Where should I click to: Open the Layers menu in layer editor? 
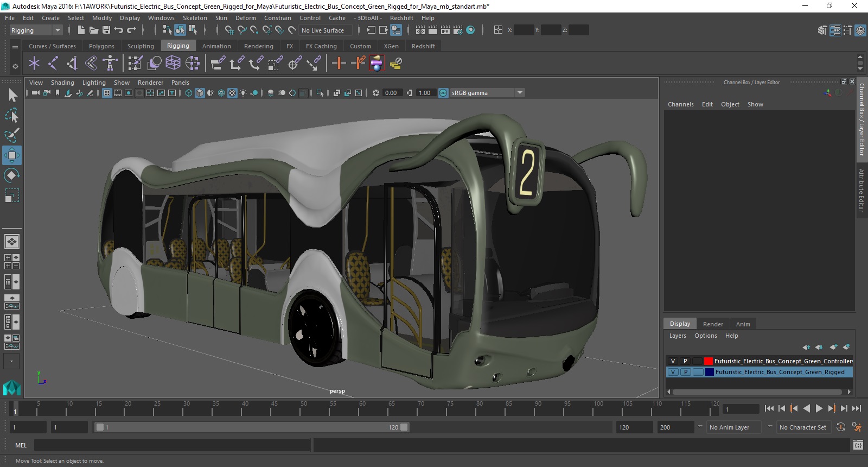[x=678, y=336]
